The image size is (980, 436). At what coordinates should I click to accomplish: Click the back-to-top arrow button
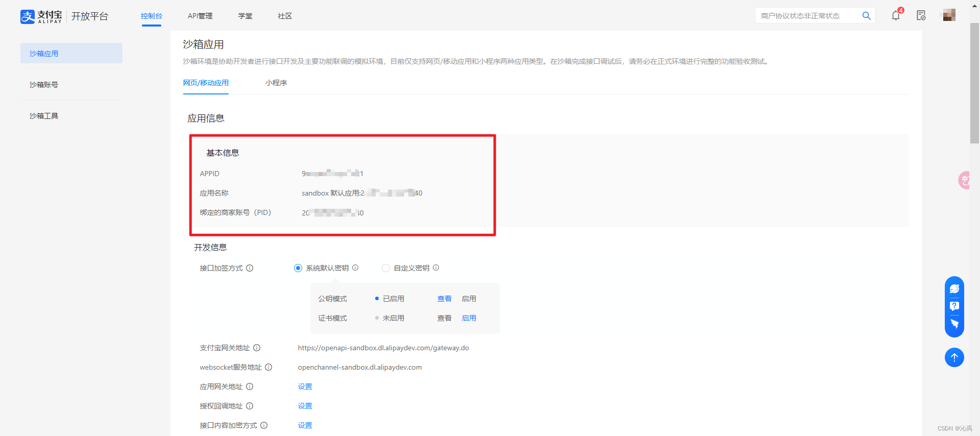pos(954,357)
